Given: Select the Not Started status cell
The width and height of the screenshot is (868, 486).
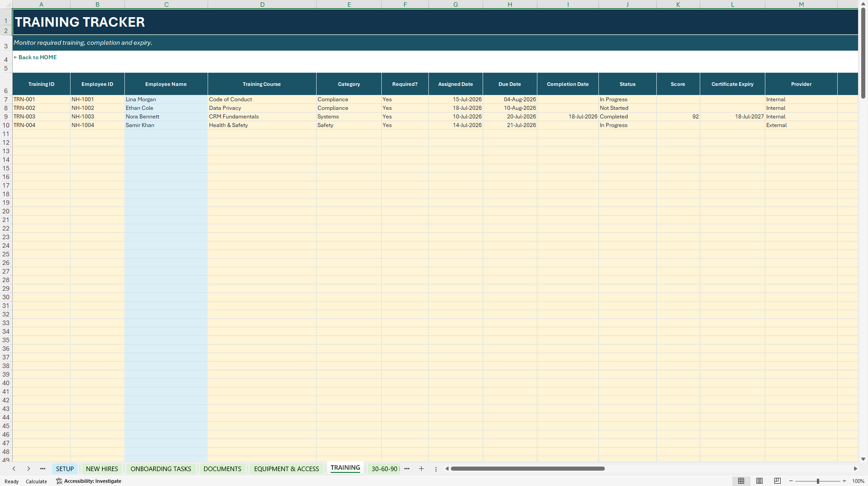Looking at the screenshot, I should [627, 108].
